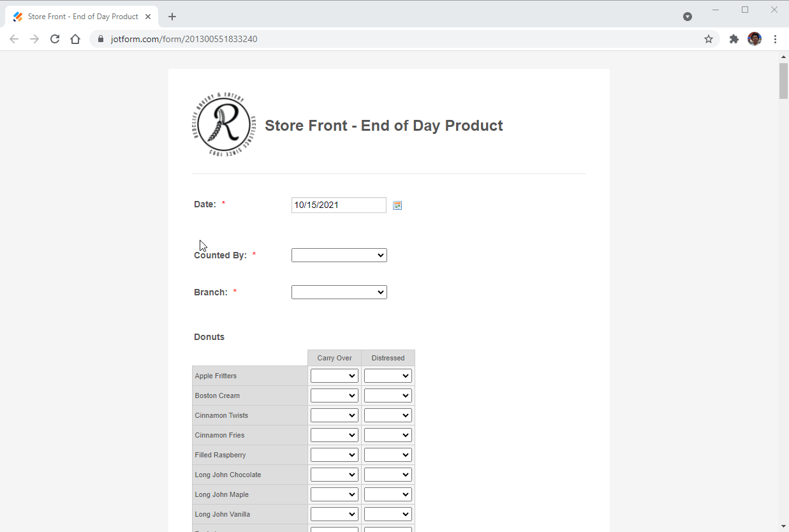The width and height of the screenshot is (789, 532).
Task: Open the Extensions puzzle icon
Action: (x=734, y=39)
